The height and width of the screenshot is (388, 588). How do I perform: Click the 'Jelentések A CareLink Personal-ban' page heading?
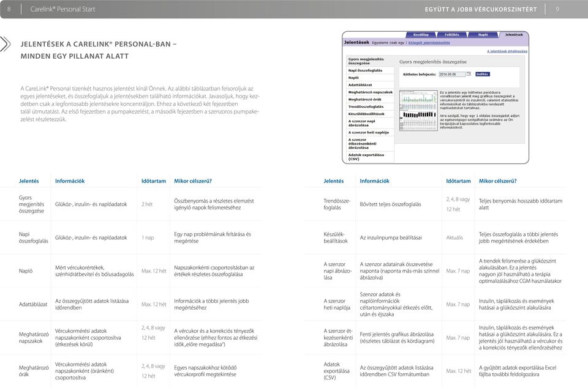[99, 50]
